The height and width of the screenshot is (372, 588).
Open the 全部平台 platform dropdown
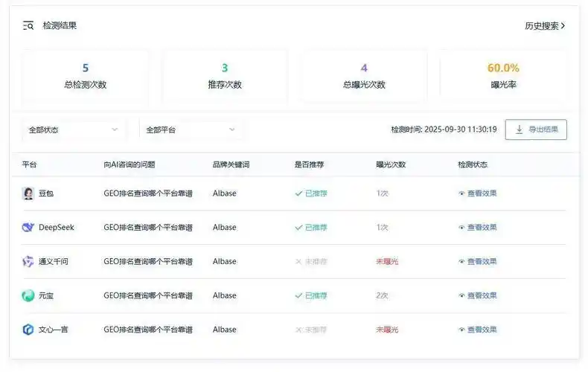point(191,129)
